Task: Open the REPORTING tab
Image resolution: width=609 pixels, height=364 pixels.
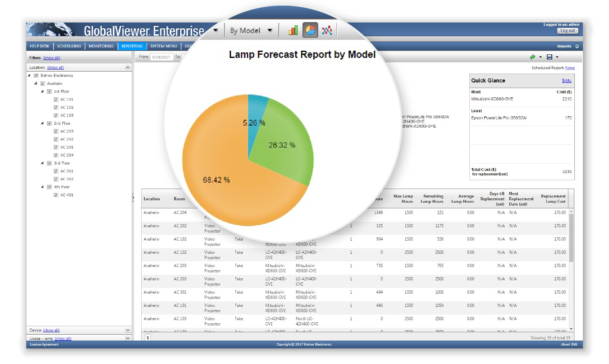Action: pyautogui.click(x=132, y=46)
